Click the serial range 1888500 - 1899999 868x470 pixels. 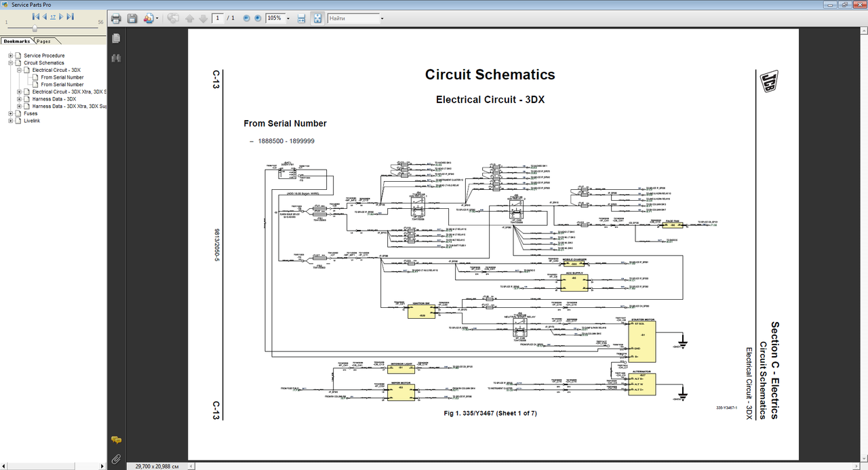(x=286, y=141)
